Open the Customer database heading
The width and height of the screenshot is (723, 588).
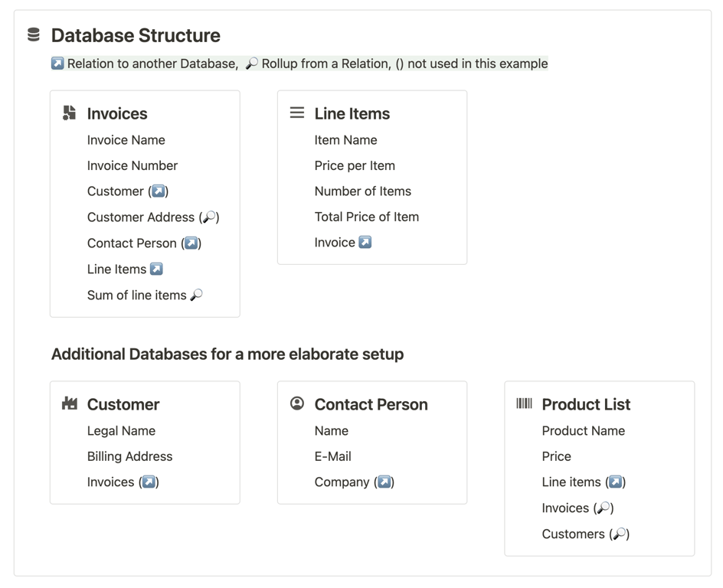[123, 404]
